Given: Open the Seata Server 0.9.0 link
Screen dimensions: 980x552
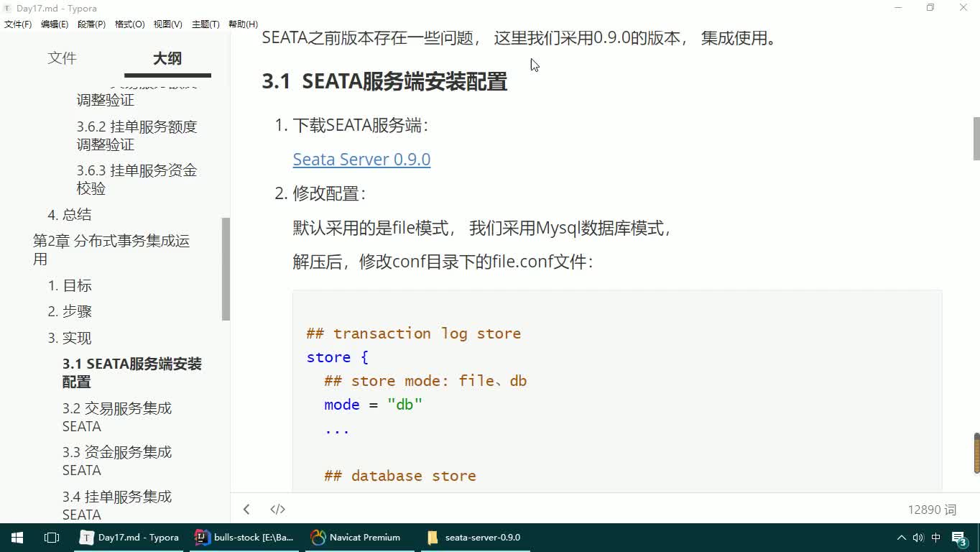Looking at the screenshot, I should 361,159.
